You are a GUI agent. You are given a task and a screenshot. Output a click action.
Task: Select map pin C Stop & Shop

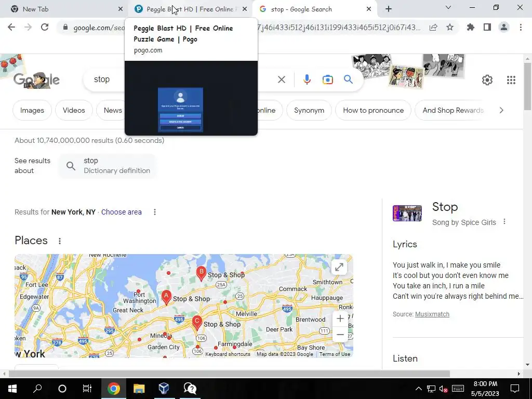click(197, 322)
